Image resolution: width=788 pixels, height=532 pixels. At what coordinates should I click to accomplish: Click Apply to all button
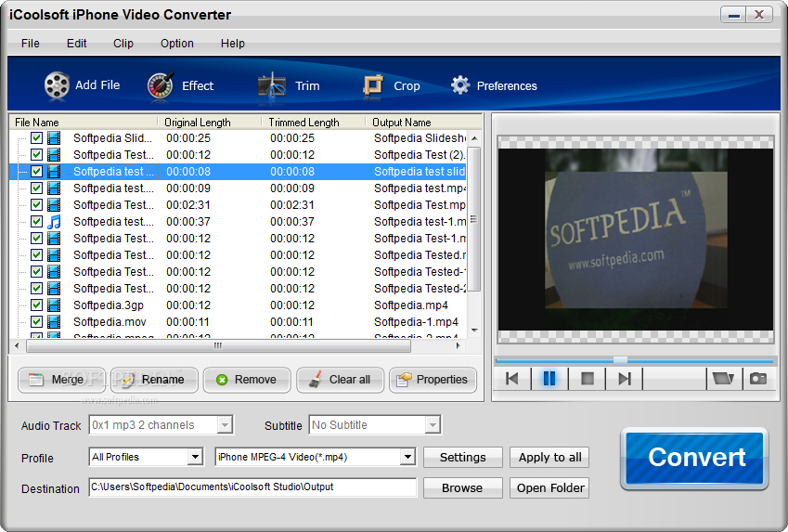[x=549, y=457]
